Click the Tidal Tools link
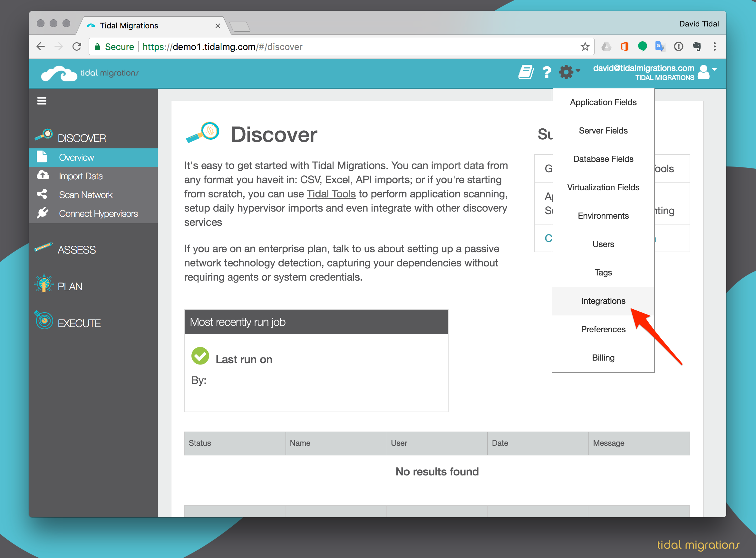The height and width of the screenshot is (558, 756). click(x=331, y=194)
